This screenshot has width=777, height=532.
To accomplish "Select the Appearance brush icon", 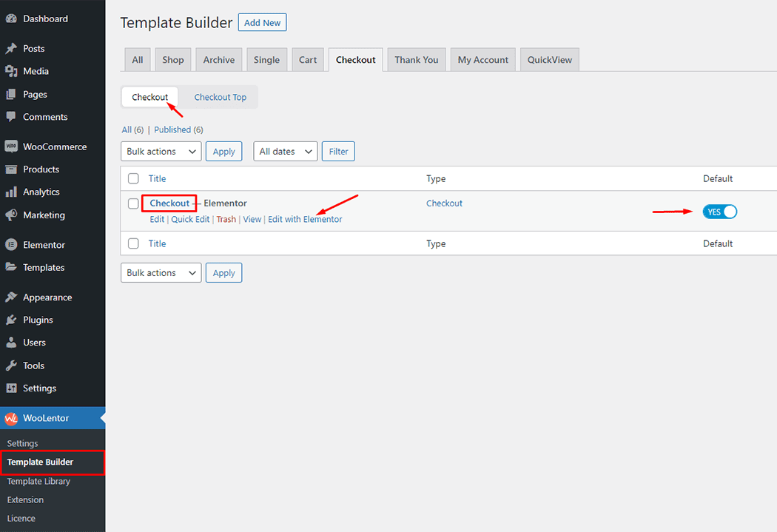I will [13, 297].
